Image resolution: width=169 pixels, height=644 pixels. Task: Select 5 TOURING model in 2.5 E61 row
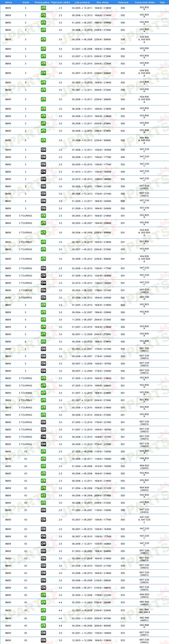(26, 378)
